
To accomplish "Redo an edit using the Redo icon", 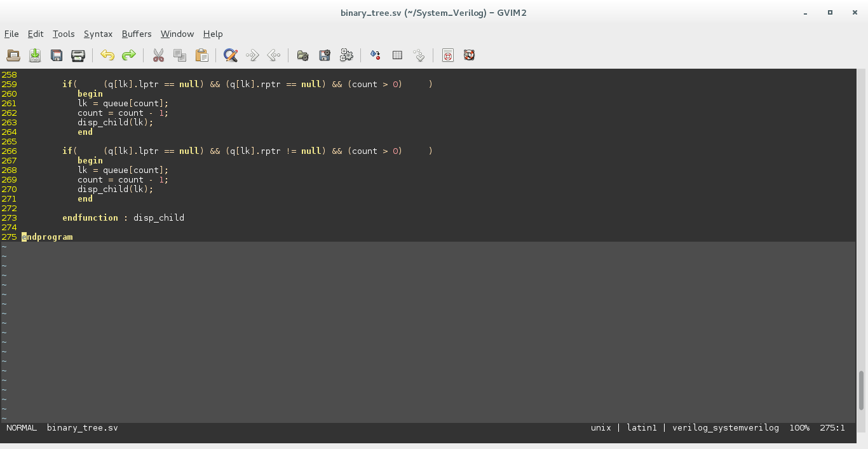I will coord(129,55).
